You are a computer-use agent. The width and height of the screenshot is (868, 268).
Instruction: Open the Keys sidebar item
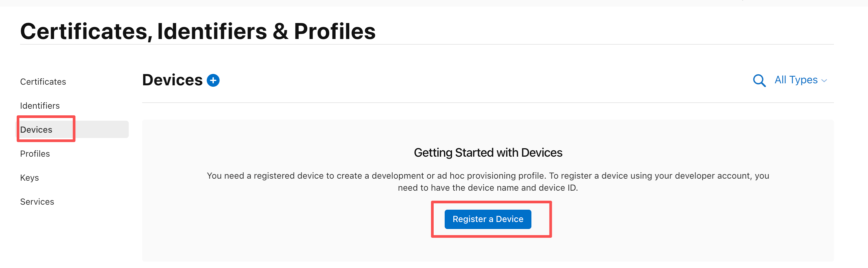pos(29,178)
